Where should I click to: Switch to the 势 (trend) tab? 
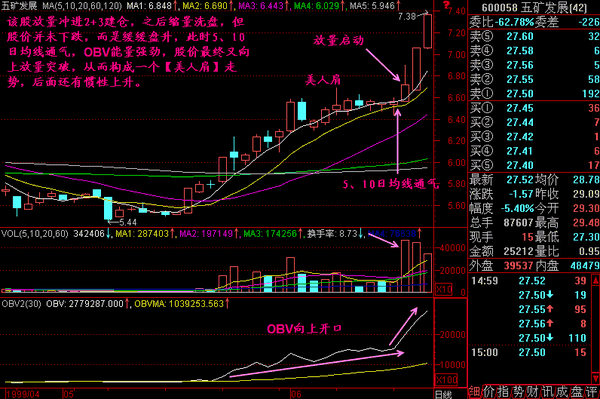pos(517,392)
